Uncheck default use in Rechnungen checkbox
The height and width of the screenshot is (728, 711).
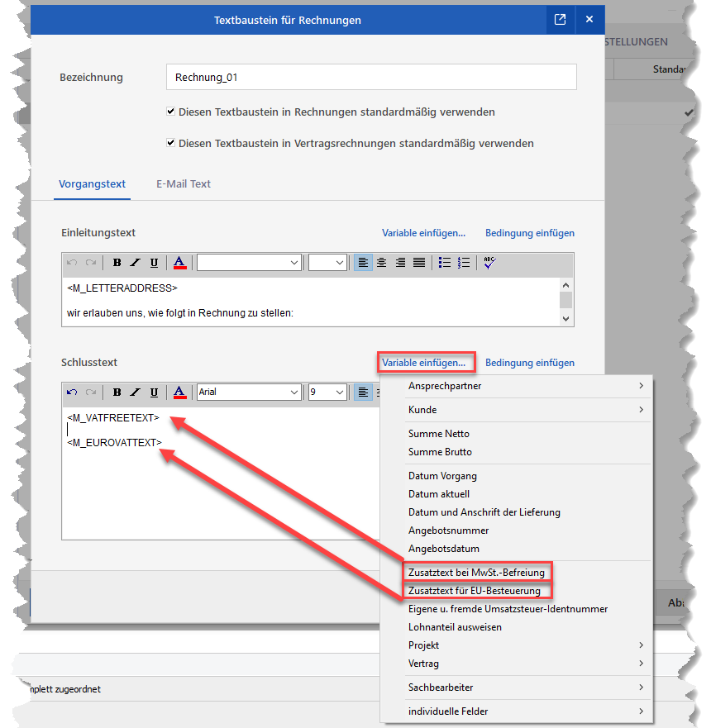point(170,112)
